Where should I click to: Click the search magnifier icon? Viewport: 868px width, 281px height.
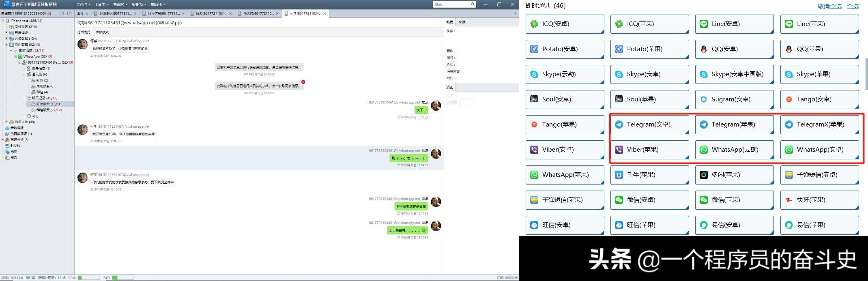click(x=473, y=4)
